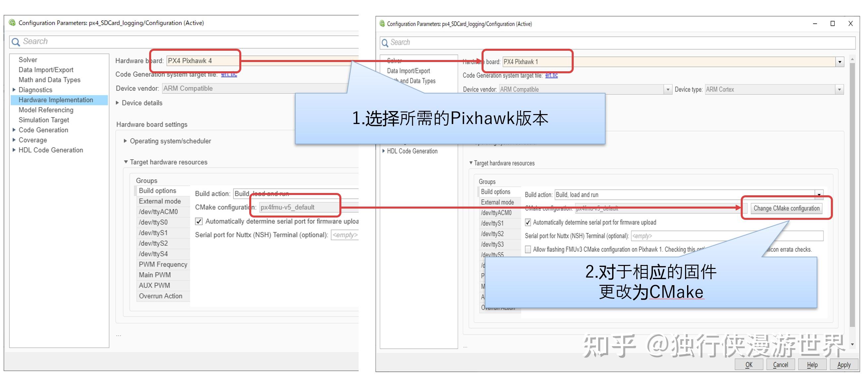The width and height of the screenshot is (868, 381).
Task: Click the Simulink gear icon in right title bar
Action: (382, 24)
